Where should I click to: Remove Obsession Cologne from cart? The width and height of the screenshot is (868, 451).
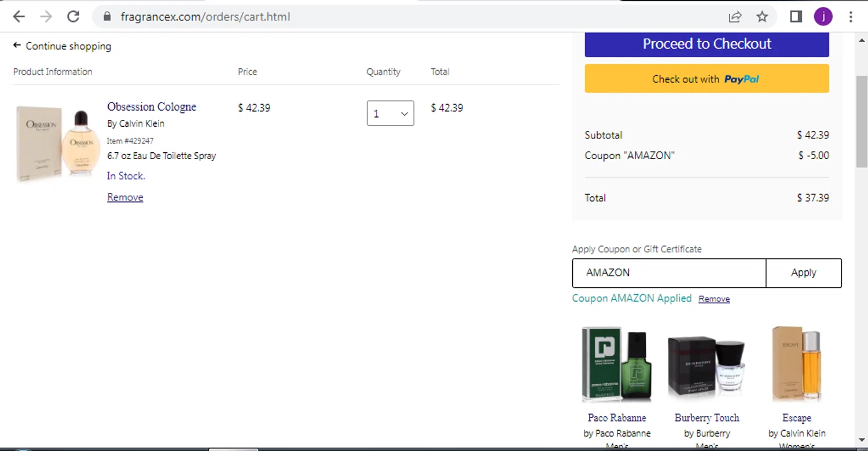(125, 197)
